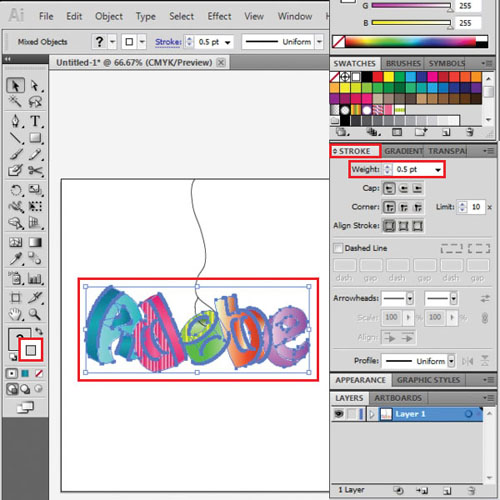This screenshot has width=500, height=500.
Task: Select the Scissors tool
Action: [x=35, y=171]
